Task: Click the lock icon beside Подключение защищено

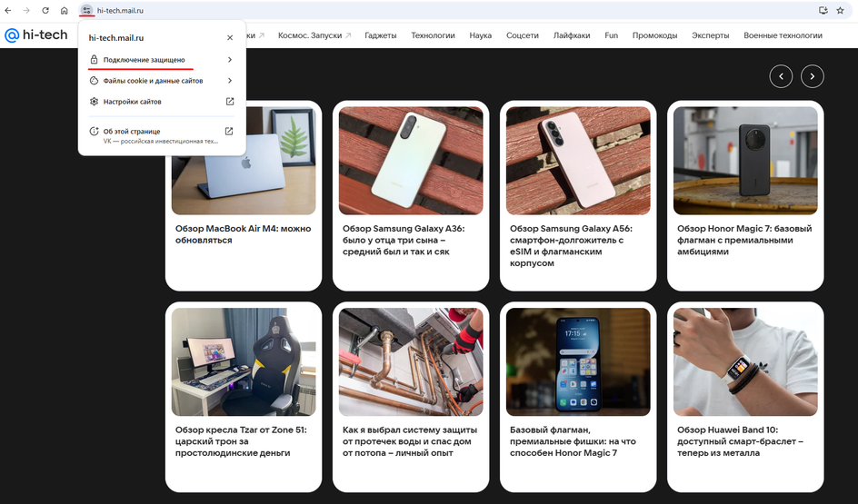Action: click(94, 60)
